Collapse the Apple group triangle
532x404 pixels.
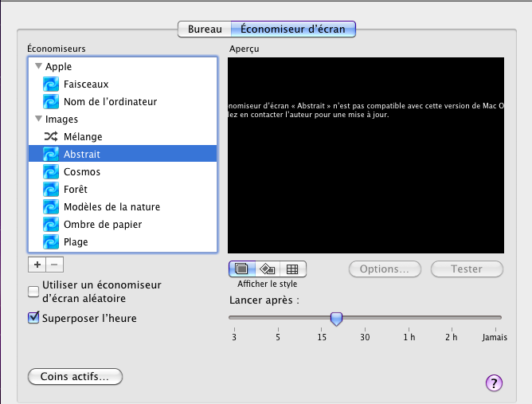(x=39, y=66)
